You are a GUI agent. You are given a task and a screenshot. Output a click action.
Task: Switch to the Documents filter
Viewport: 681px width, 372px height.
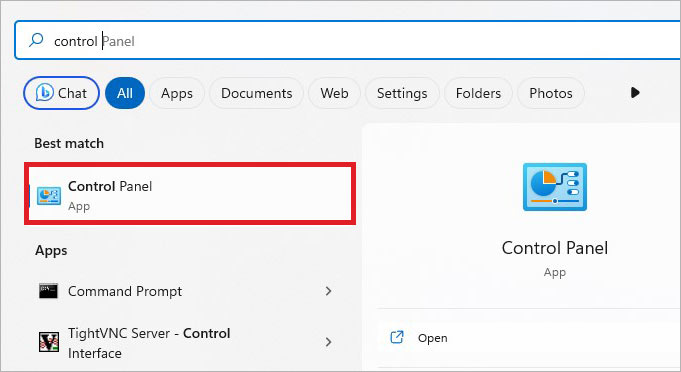click(256, 93)
